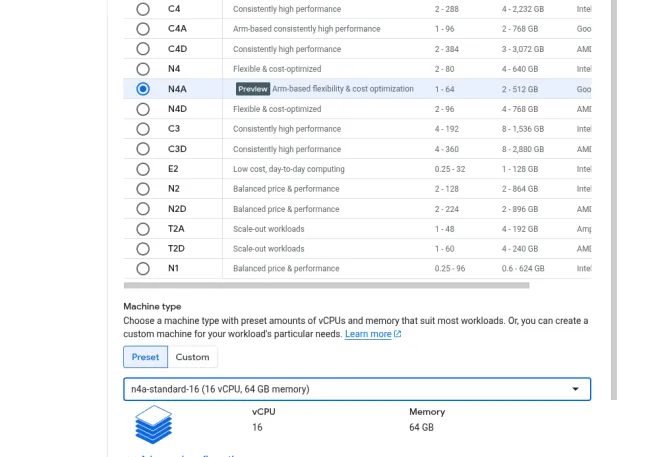Select the Preset tab

click(x=145, y=357)
